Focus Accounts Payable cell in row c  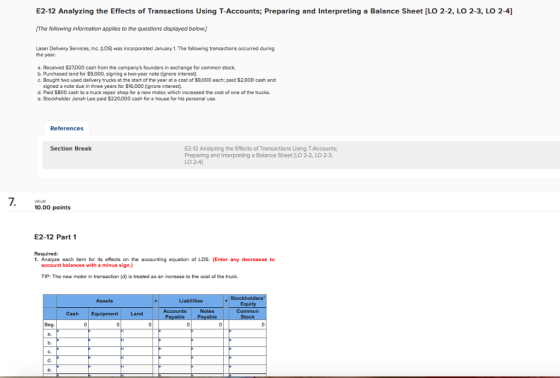coord(175,351)
